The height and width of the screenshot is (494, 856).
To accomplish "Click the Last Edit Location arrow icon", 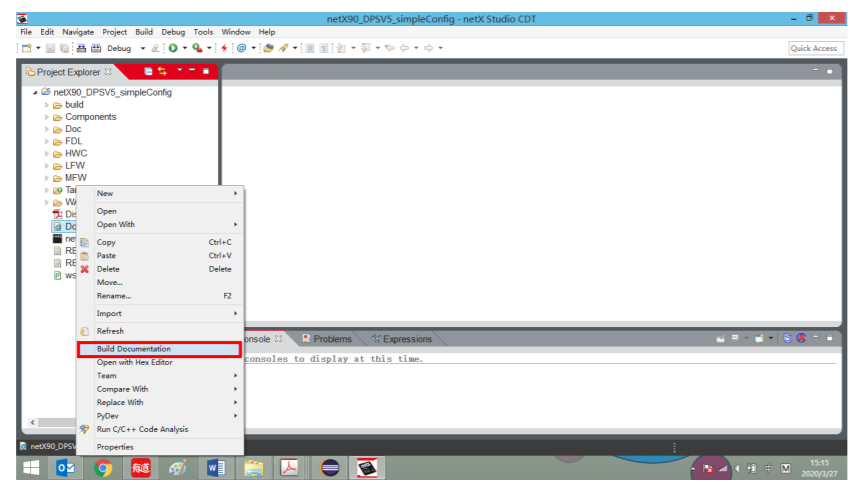I will click(x=390, y=48).
